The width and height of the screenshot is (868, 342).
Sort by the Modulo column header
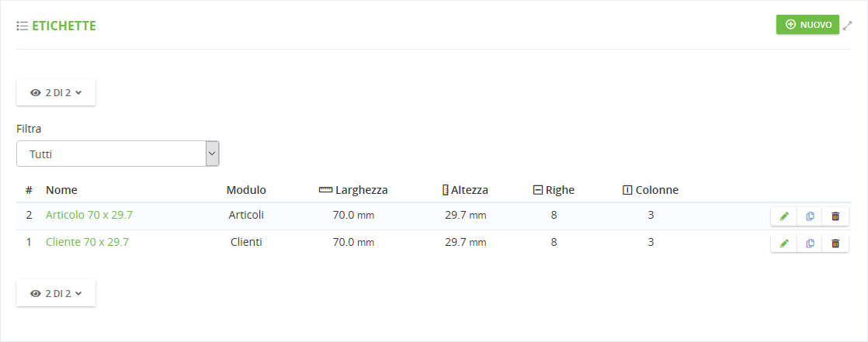(246, 190)
